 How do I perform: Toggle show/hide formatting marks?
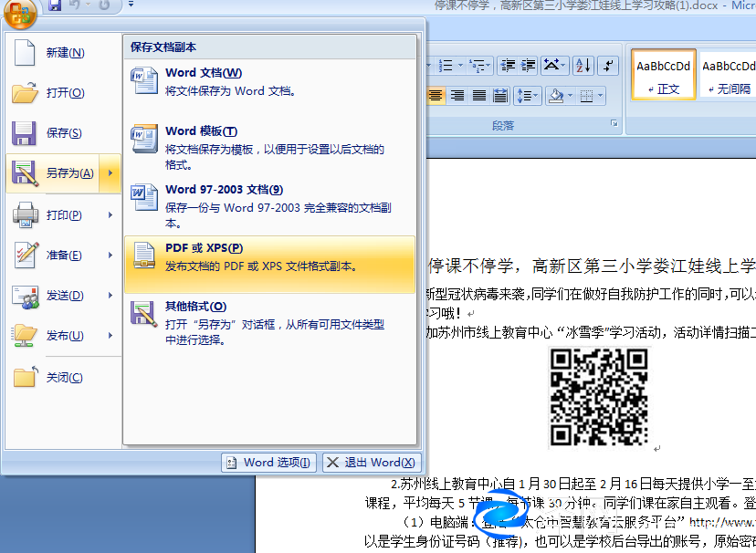click(x=607, y=66)
